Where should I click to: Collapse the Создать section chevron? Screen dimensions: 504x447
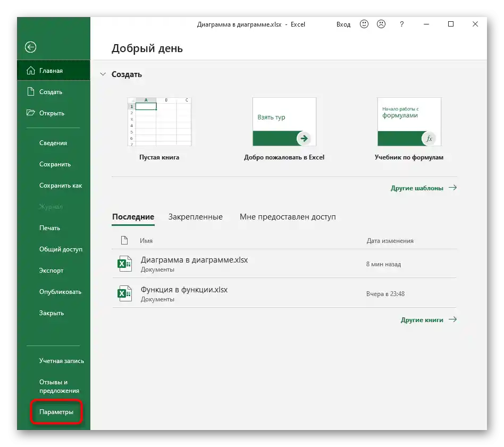point(103,74)
